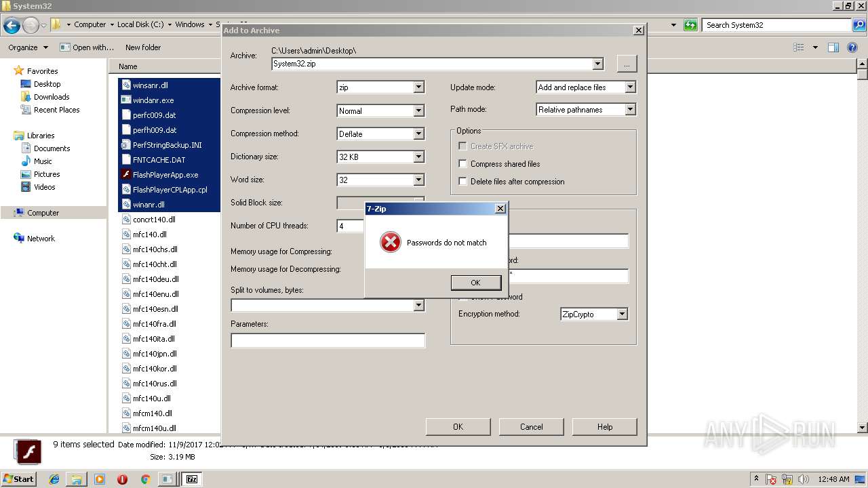The width and height of the screenshot is (868, 488).
Task: Open Google Chrome from taskbar
Action: click(145, 479)
